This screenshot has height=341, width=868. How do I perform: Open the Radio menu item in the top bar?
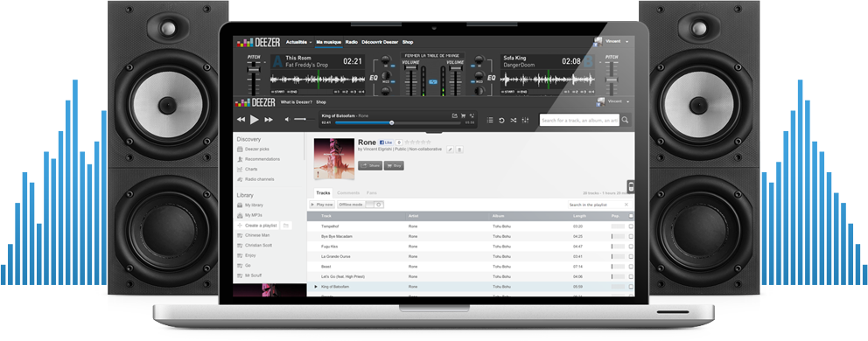(x=351, y=42)
